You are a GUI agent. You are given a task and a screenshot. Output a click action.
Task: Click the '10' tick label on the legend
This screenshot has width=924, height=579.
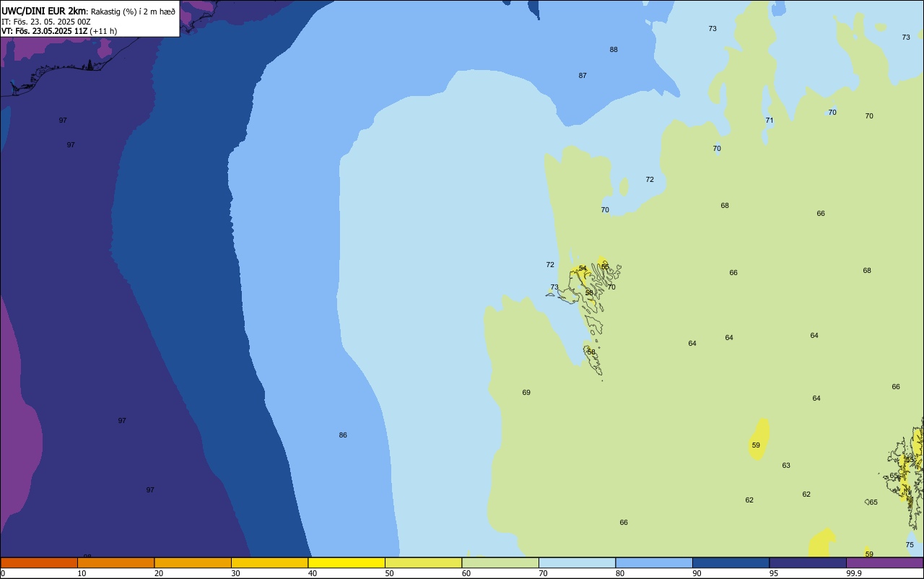[82, 573]
